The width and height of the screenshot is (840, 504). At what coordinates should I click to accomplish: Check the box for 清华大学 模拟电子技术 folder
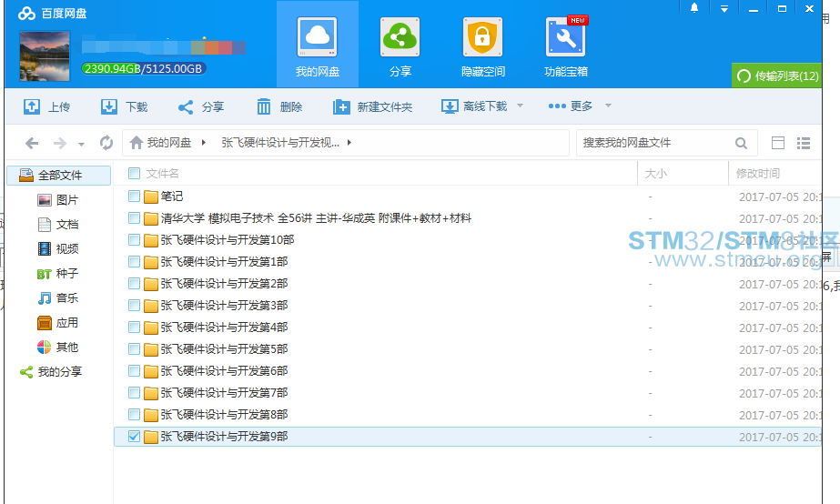pos(134,218)
